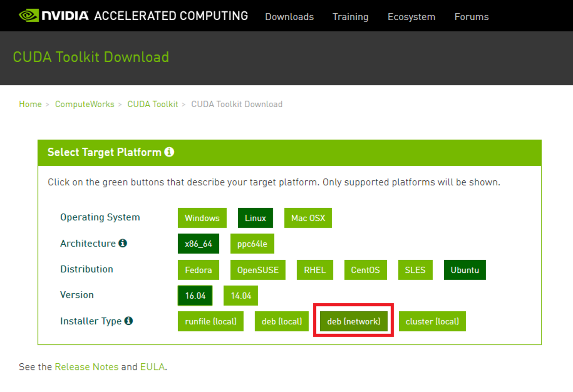Choose ppc64le architecture
Viewport: 573px width, 392px height.
coord(252,244)
